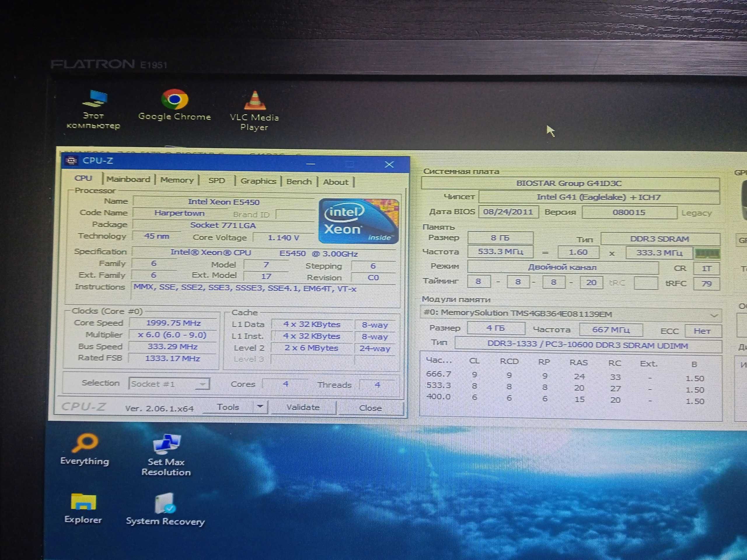Click the DDR3-1333 / PC3-10600 type field
The width and height of the screenshot is (747, 560).
pos(588,345)
